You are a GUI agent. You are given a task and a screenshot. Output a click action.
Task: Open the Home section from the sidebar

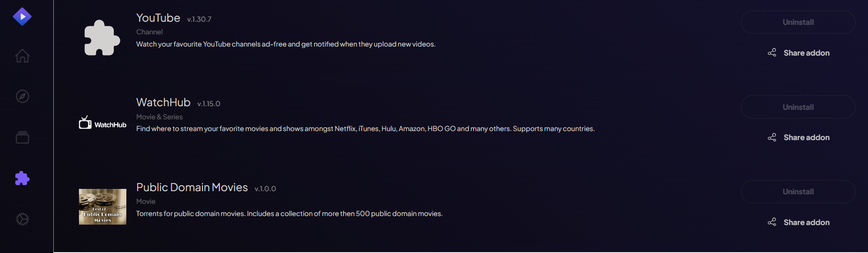click(22, 56)
